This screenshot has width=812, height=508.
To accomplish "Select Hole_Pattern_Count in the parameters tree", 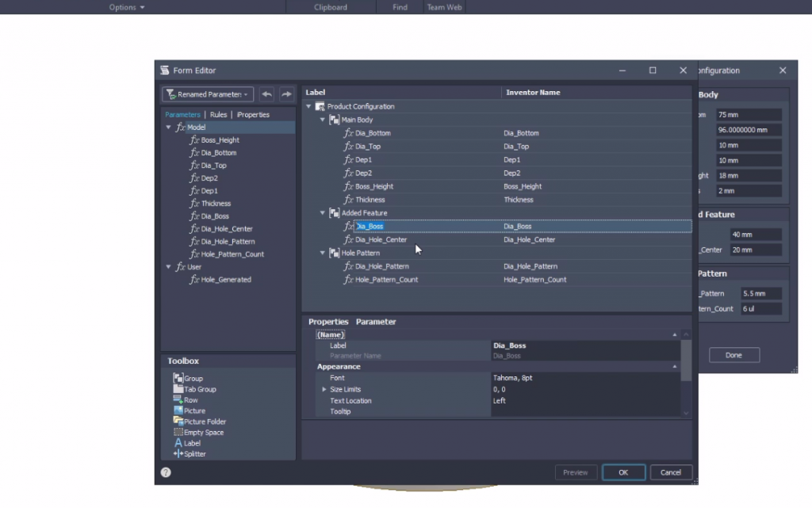I will (232, 254).
